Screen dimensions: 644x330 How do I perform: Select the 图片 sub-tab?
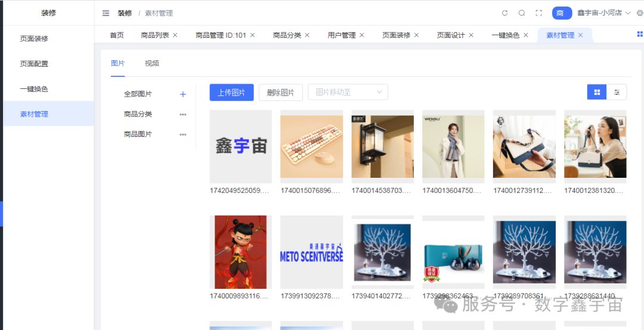coord(118,63)
